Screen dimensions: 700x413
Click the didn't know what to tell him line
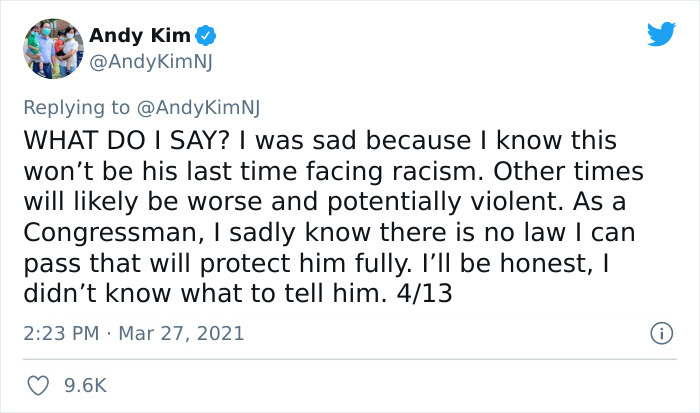[x=205, y=293]
